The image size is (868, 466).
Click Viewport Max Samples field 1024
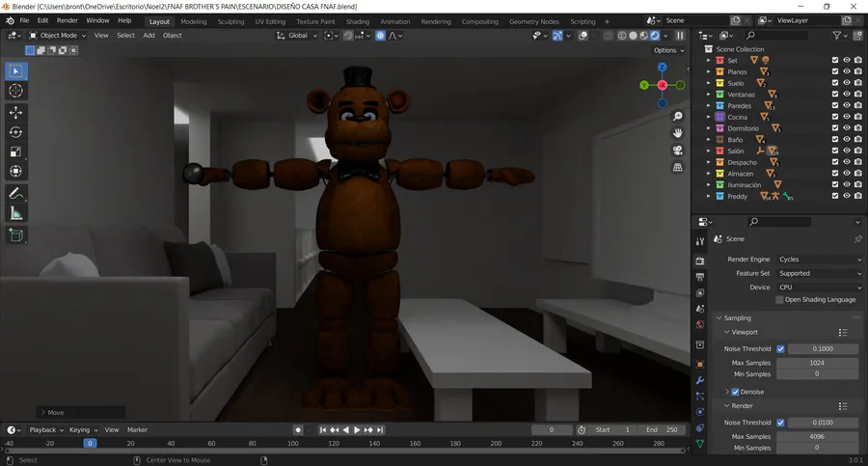click(x=817, y=363)
